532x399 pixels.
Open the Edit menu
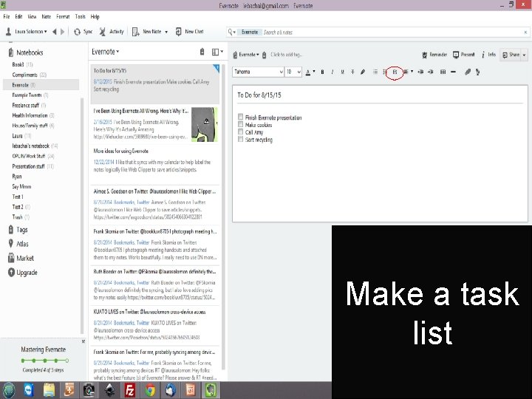[18, 16]
